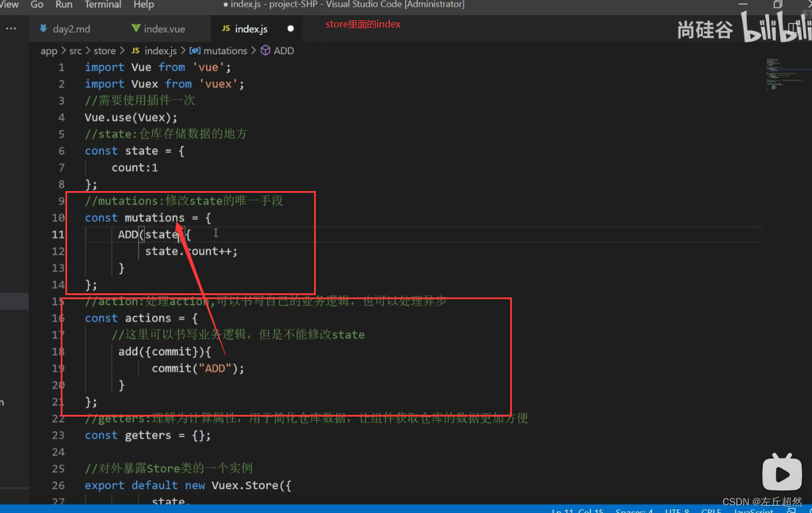
Task: Click the comment "//对外暴露Store类的一个实例"
Action: pyautogui.click(x=169, y=469)
